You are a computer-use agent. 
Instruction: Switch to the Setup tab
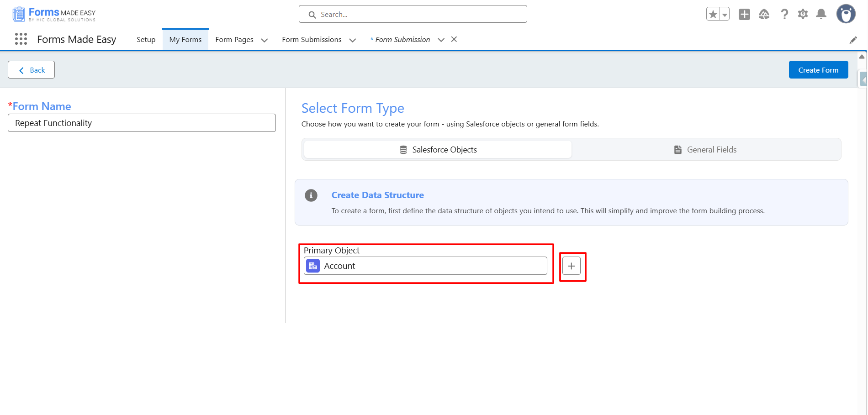point(146,40)
